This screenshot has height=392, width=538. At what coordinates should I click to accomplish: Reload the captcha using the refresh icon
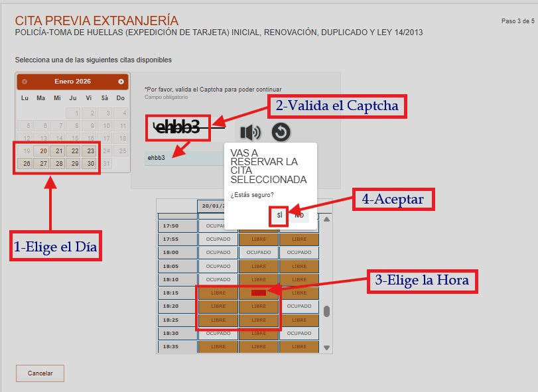point(280,132)
